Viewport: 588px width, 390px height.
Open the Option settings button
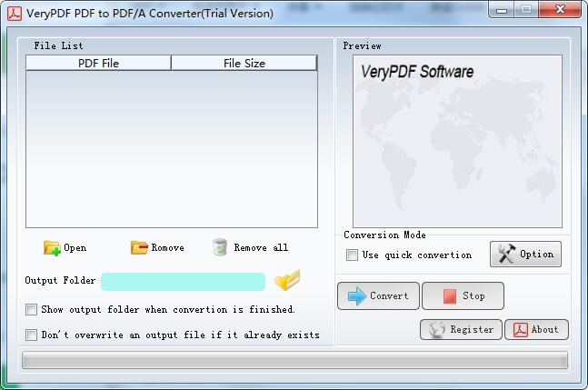click(525, 255)
